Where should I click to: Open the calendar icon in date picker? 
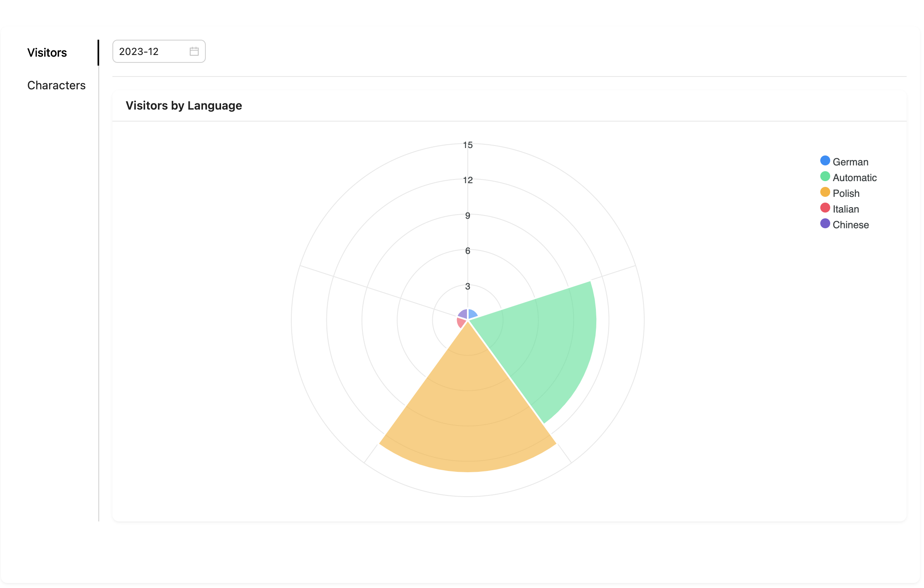[194, 52]
